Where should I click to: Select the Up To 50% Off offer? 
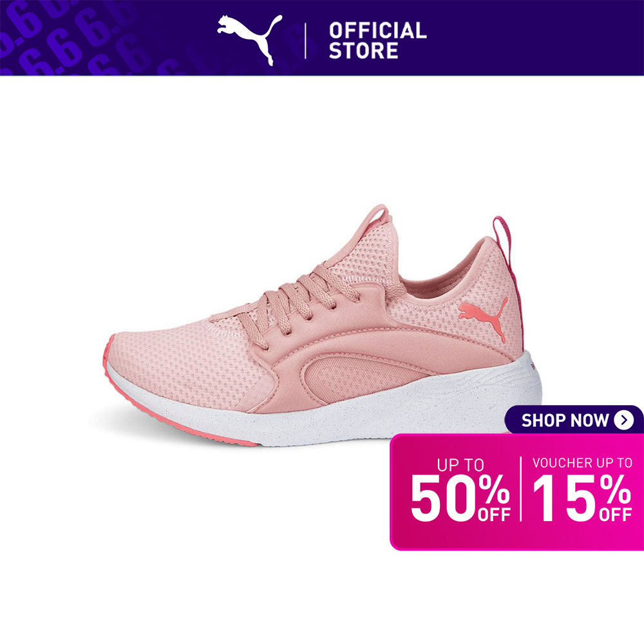point(460,489)
